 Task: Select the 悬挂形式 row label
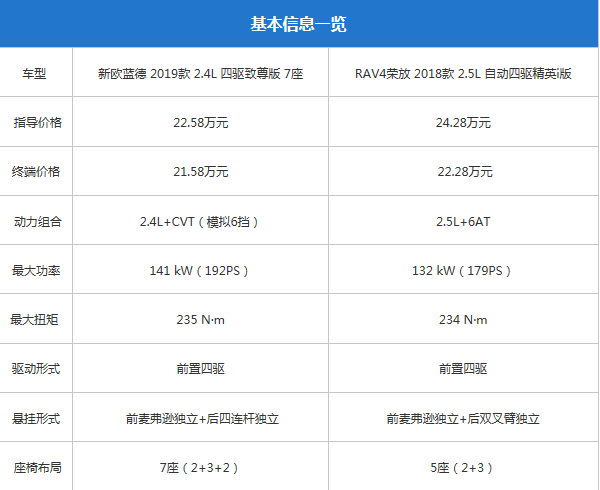tap(36, 418)
